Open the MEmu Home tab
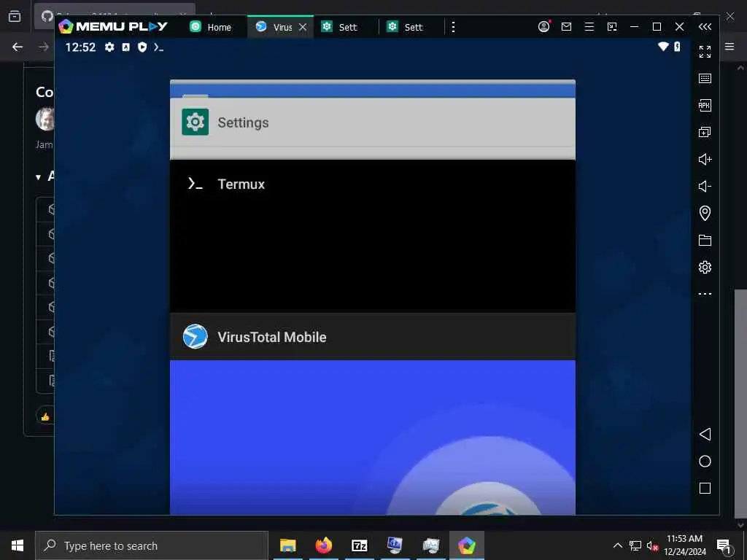This screenshot has height=560, width=747. point(211,27)
